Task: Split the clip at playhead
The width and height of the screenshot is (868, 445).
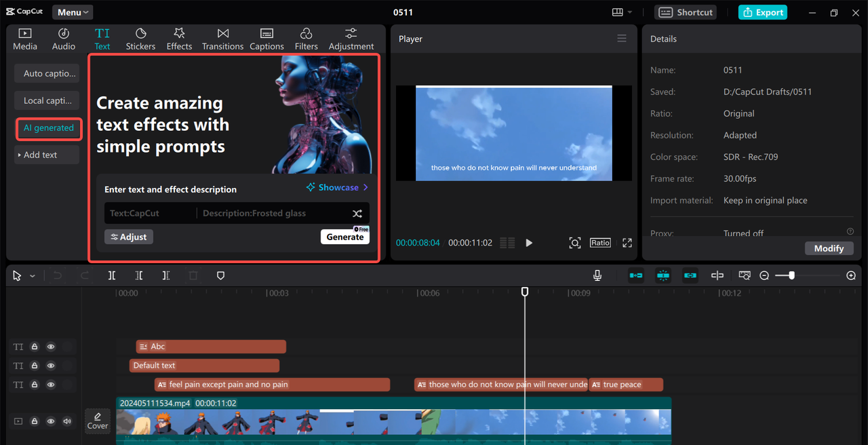Action: [112, 275]
